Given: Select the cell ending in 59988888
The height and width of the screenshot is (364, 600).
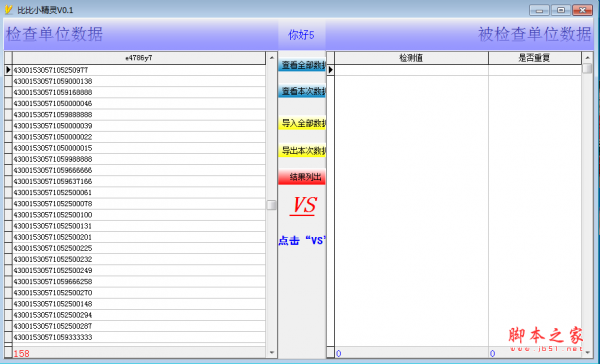Looking at the screenshot, I should 139,159.
